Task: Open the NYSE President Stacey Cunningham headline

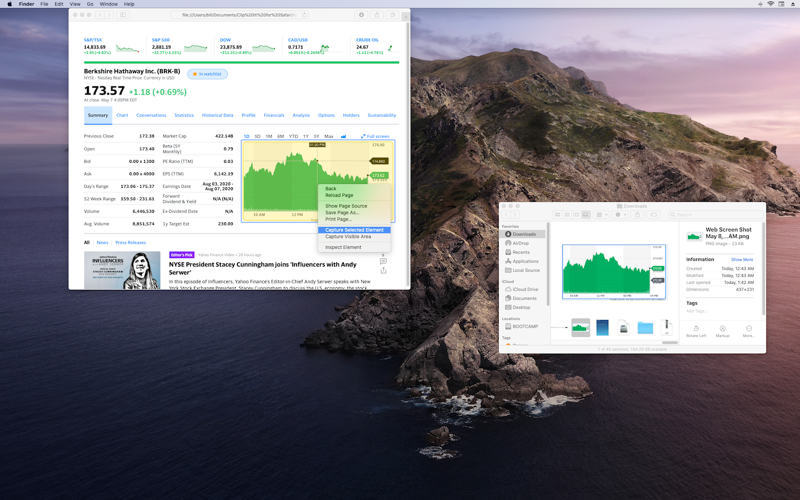Action: click(x=263, y=268)
